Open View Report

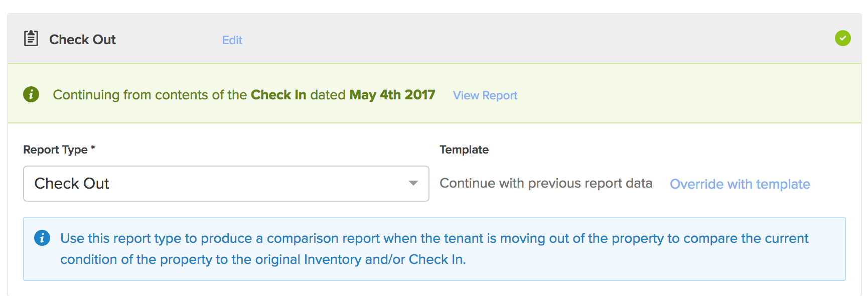[x=485, y=95]
